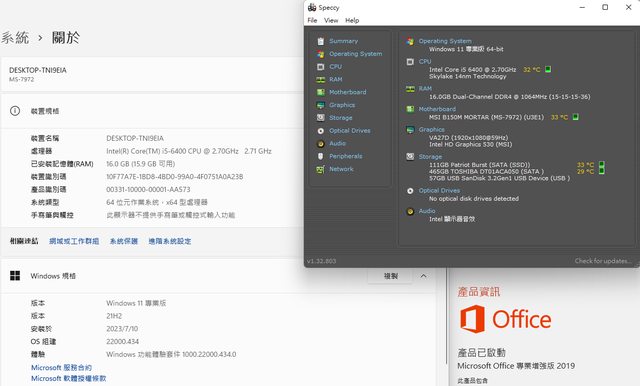Open the CPU section icon in Speccy sidebar
Viewport: 640px width, 386px height.
[x=321, y=67]
